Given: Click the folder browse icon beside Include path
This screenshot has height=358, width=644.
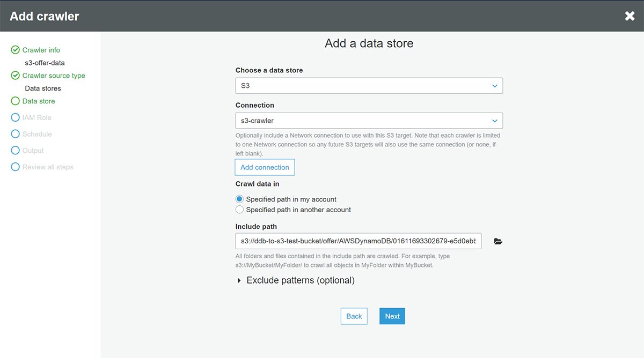Looking at the screenshot, I should pos(498,242).
